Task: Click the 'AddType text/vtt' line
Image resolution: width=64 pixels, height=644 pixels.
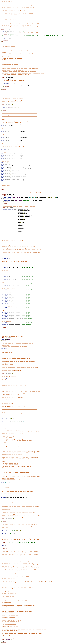Action: tap(12, 181)
